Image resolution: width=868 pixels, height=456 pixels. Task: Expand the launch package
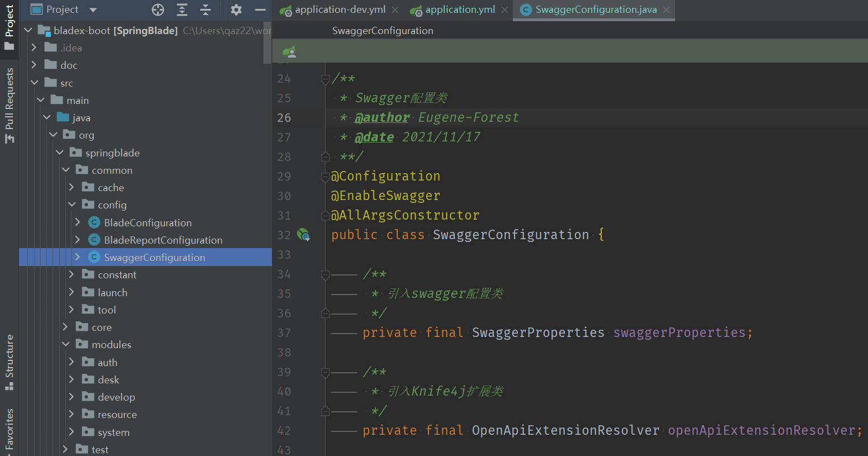72,292
